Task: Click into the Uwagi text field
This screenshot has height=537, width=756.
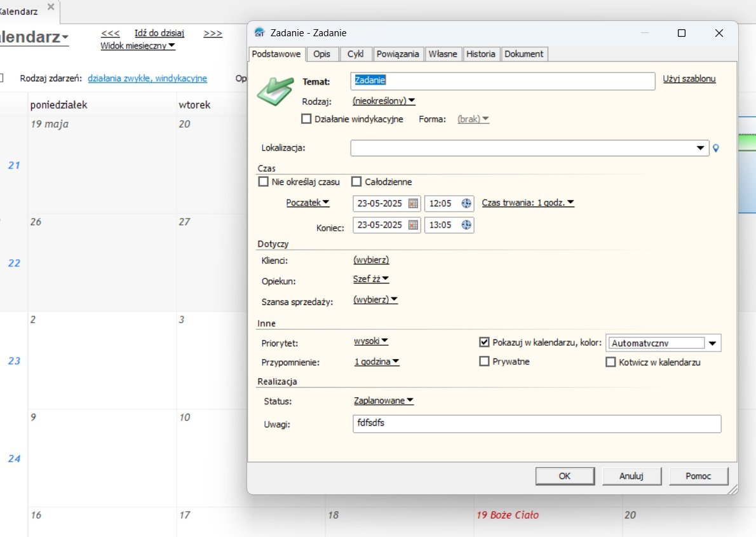Action: tap(536, 424)
